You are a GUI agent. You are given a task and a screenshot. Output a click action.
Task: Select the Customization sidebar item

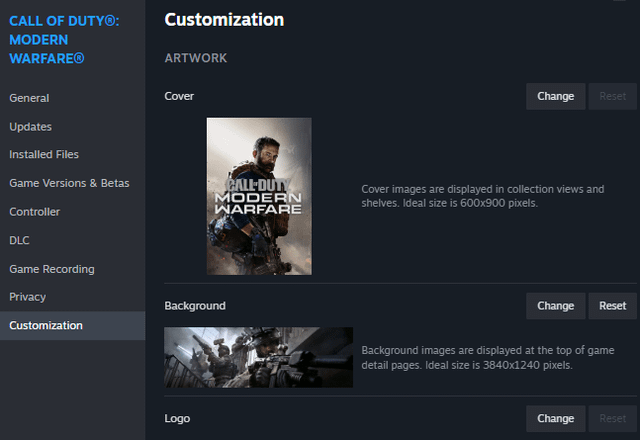[x=46, y=325]
